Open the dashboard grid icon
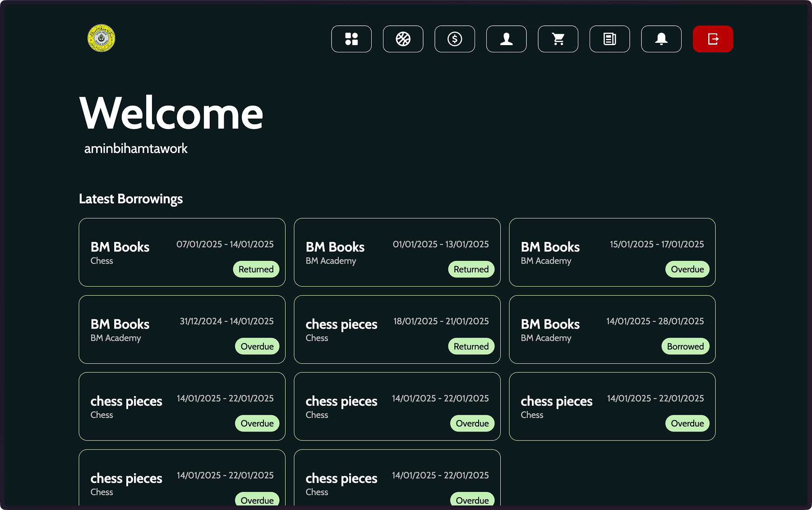Screen dimensions: 812x510 point(351,39)
